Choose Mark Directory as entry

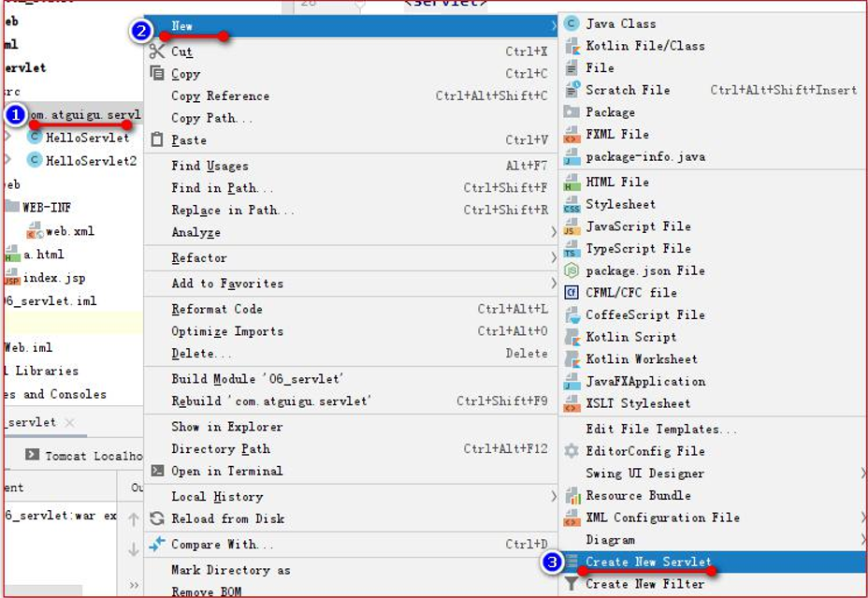(351, 570)
